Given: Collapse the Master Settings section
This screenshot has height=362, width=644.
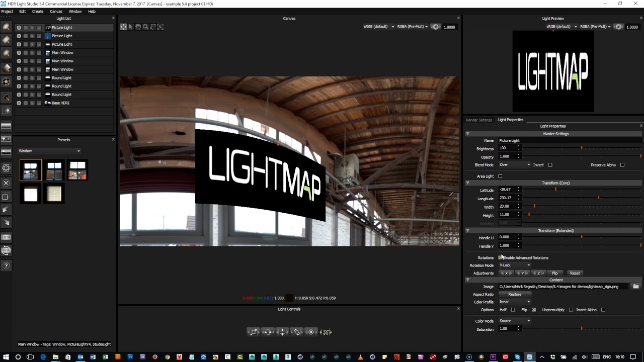Looking at the screenshot, I should click(467, 134).
